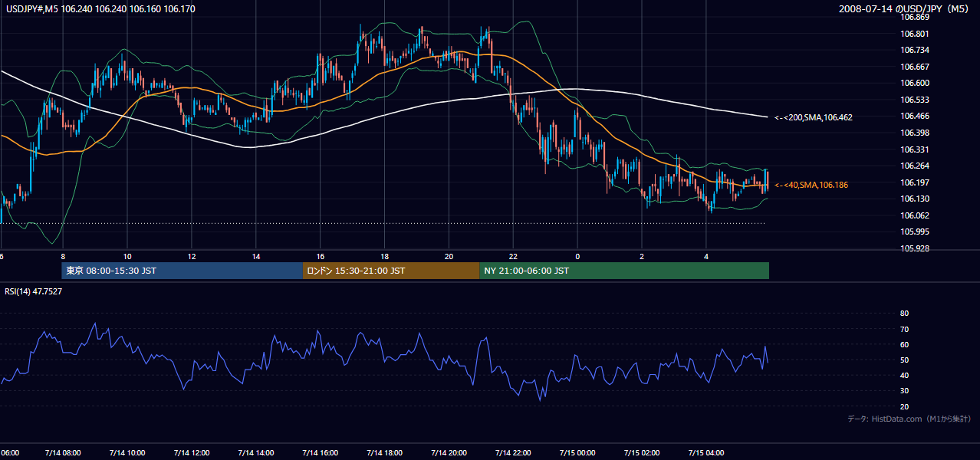Click the 7/14 10:00 time label

click(127, 452)
